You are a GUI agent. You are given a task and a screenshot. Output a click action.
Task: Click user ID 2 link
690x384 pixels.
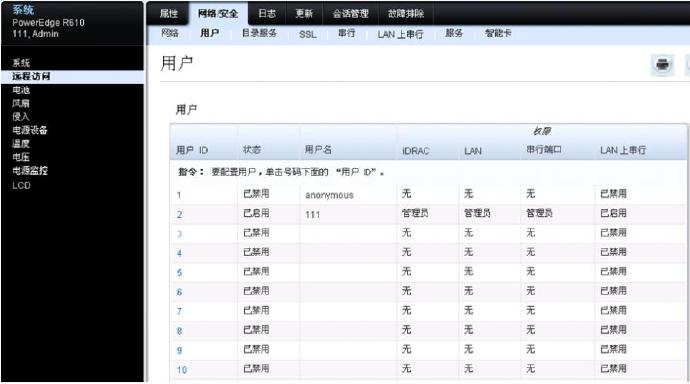tap(179, 215)
